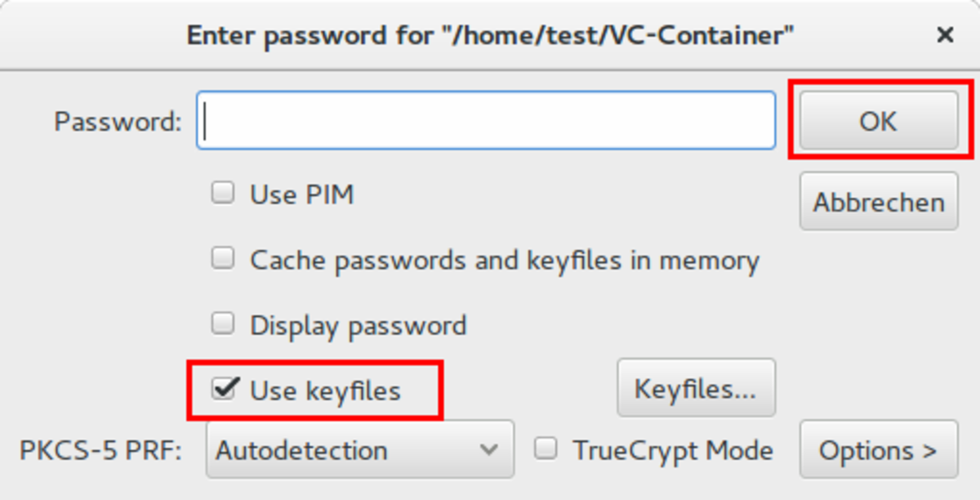Screen dimensions: 980x500
Task: Click the "Use PIM" label text
Action: coord(301,195)
